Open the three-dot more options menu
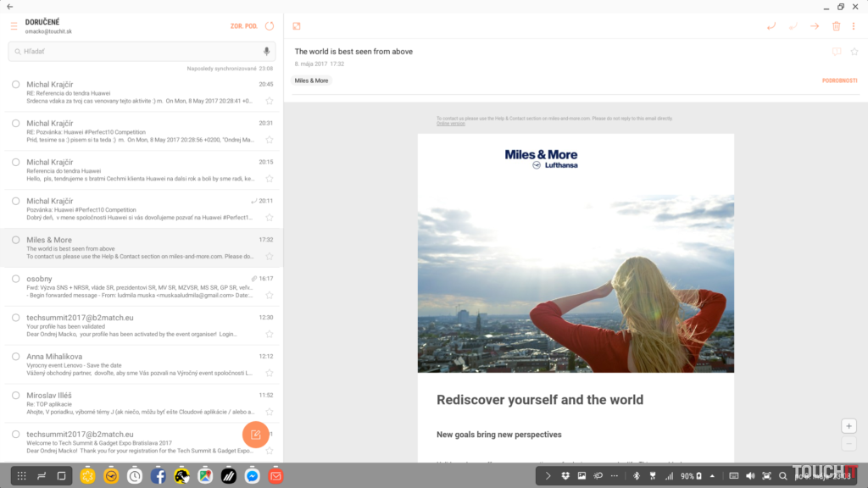Viewport: 868px width, 488px height. click(854, 26)
